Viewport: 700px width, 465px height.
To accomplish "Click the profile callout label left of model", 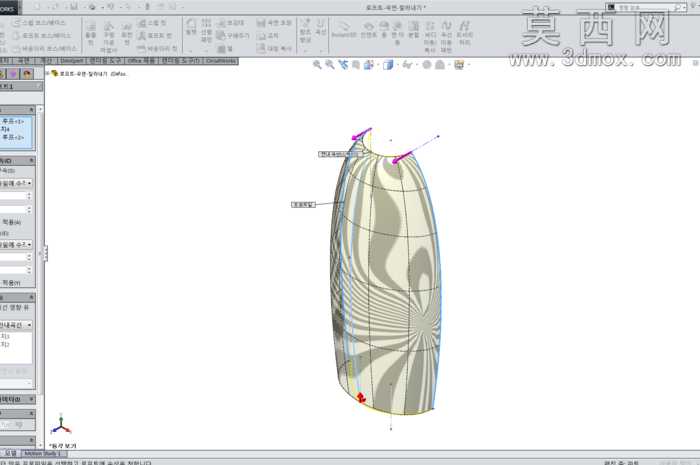I will tap(304, 204).
